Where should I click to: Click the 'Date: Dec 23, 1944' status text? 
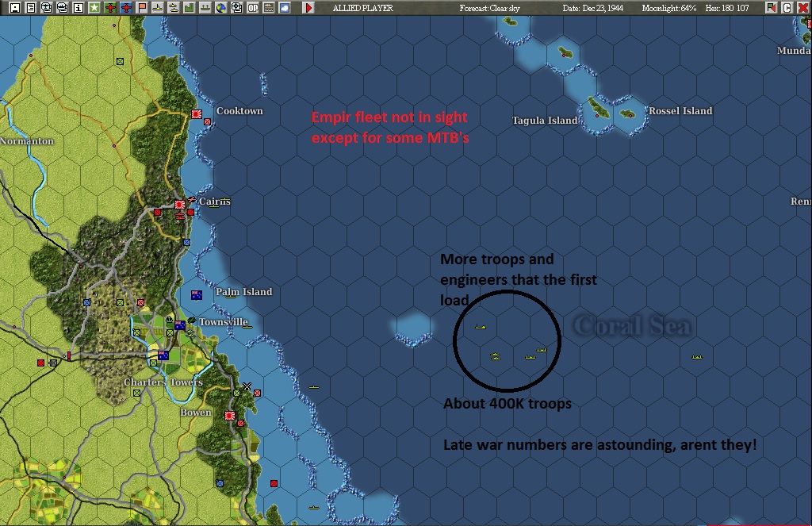point(593,8)
